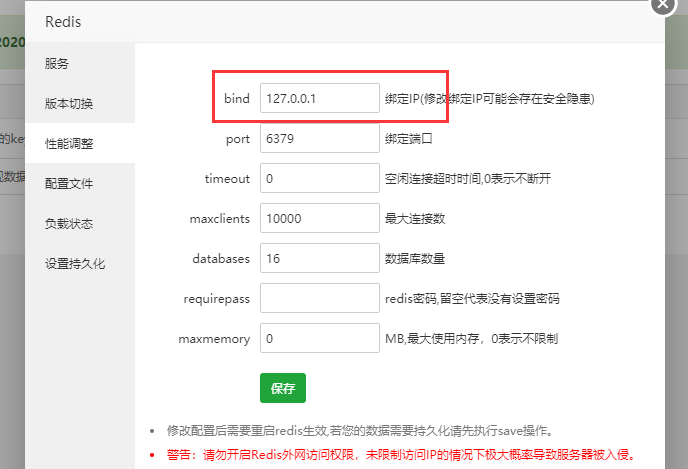
Task: Click the maxmemory input field
Action: point(320,338)
